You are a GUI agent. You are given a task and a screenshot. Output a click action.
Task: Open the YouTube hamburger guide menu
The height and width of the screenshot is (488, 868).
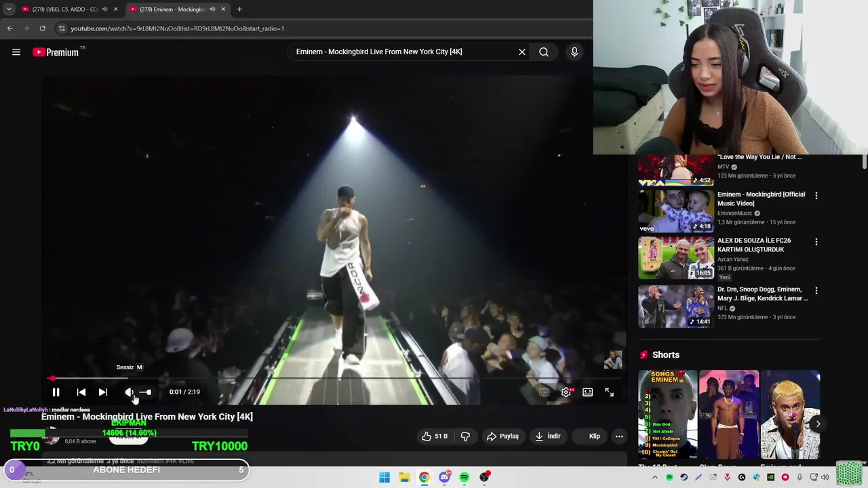pos(16,52)
